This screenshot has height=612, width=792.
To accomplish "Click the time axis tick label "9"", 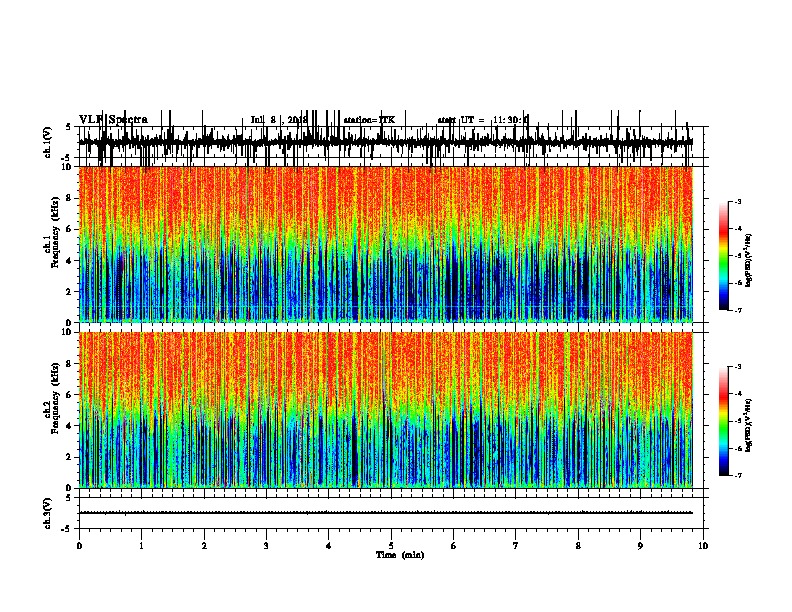I will pos(640,546).
